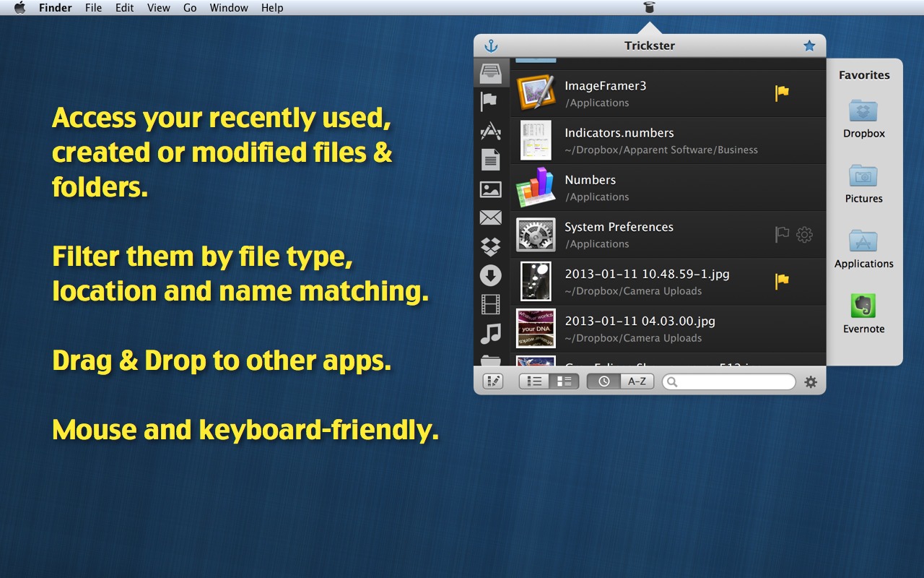
Task: Select the flagged files filter in sidebar
Action: point(490,102)
